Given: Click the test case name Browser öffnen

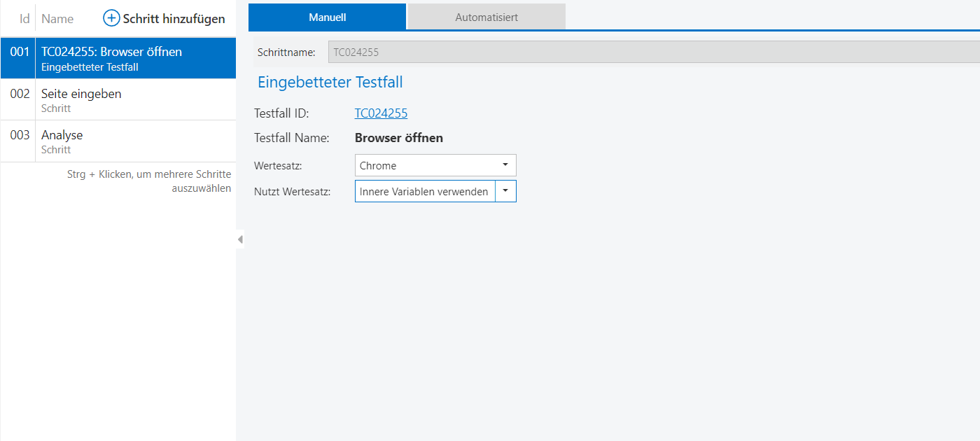Looking at the screenshot, I should pyautogui.click(x=398, y=138).
